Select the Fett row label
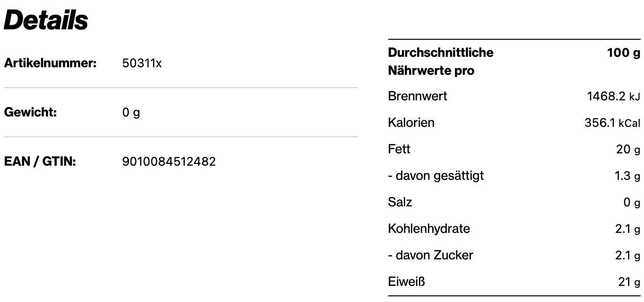The image size is (644, 302). pyautogui.click(x=399, y=150)
